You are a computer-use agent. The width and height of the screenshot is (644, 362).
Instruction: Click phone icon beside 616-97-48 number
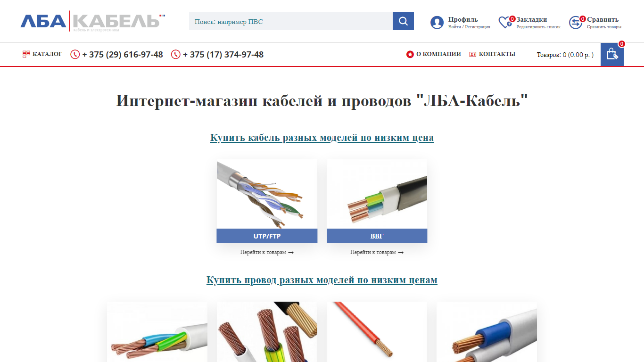[75, 55]
